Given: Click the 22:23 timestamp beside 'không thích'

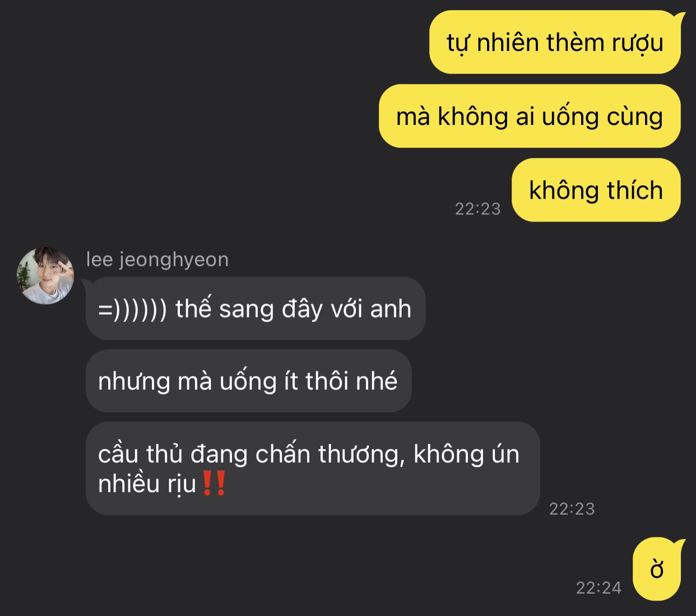Looking at the screenshot, I should pos(478,209).
